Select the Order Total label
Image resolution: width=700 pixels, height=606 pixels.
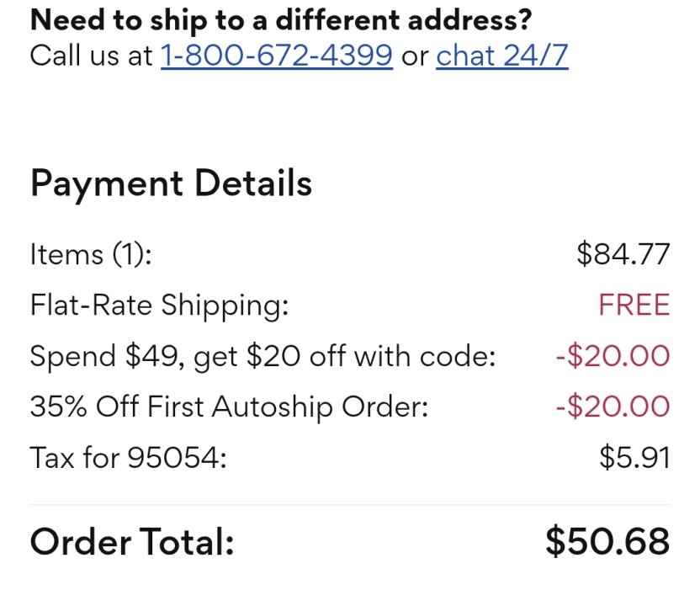[131, 542]
